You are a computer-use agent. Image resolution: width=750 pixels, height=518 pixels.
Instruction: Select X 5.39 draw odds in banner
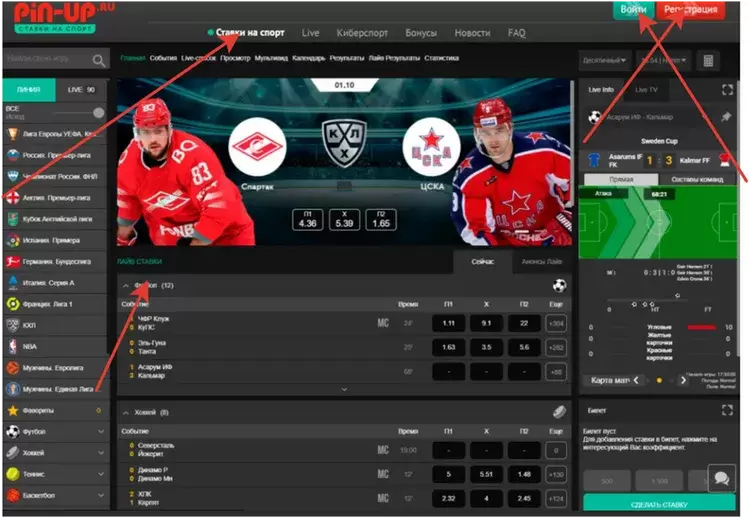(x=344, y=220)
